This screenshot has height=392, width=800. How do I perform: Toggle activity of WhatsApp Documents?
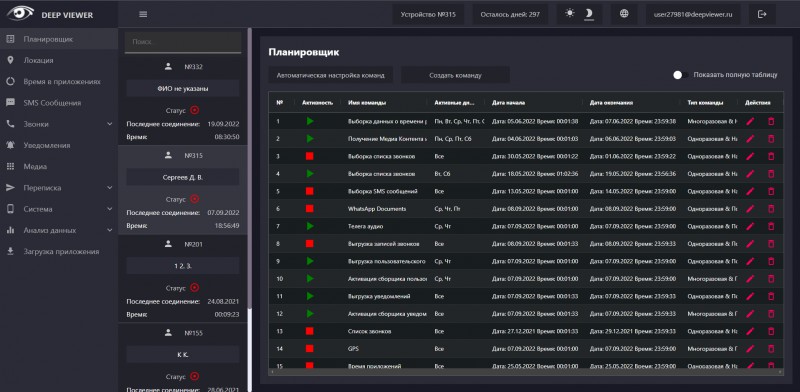(310, 209)
